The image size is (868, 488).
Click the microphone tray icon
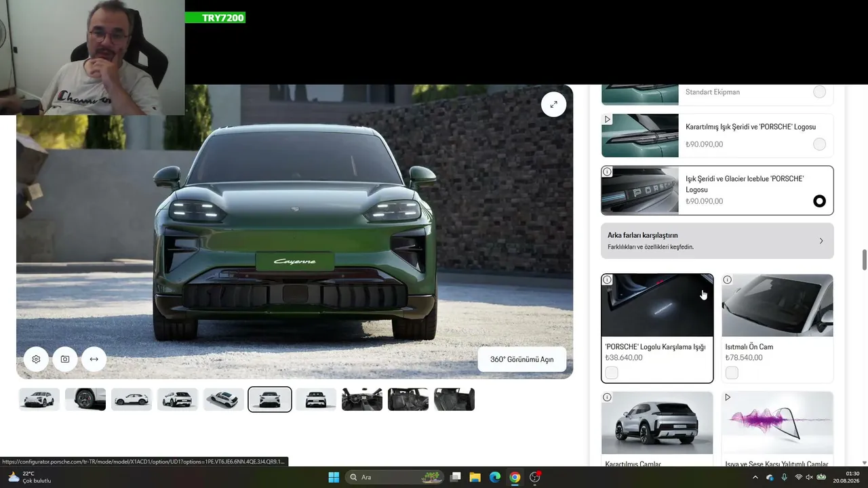784,477
